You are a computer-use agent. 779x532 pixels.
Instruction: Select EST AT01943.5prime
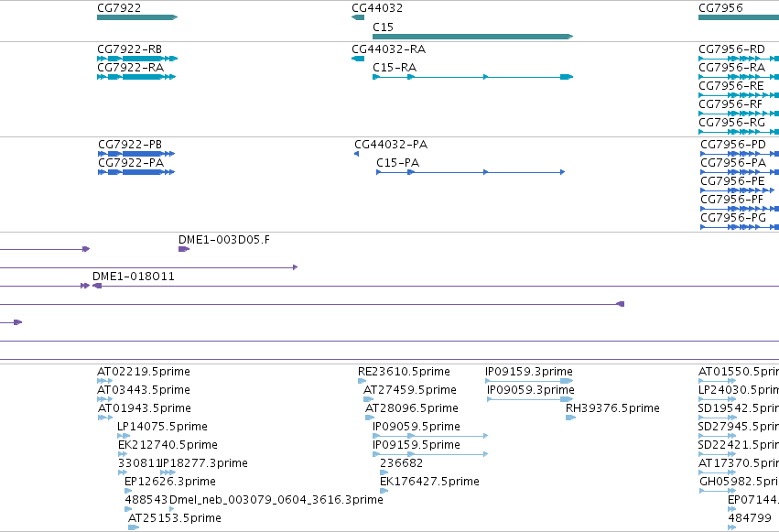145,408
